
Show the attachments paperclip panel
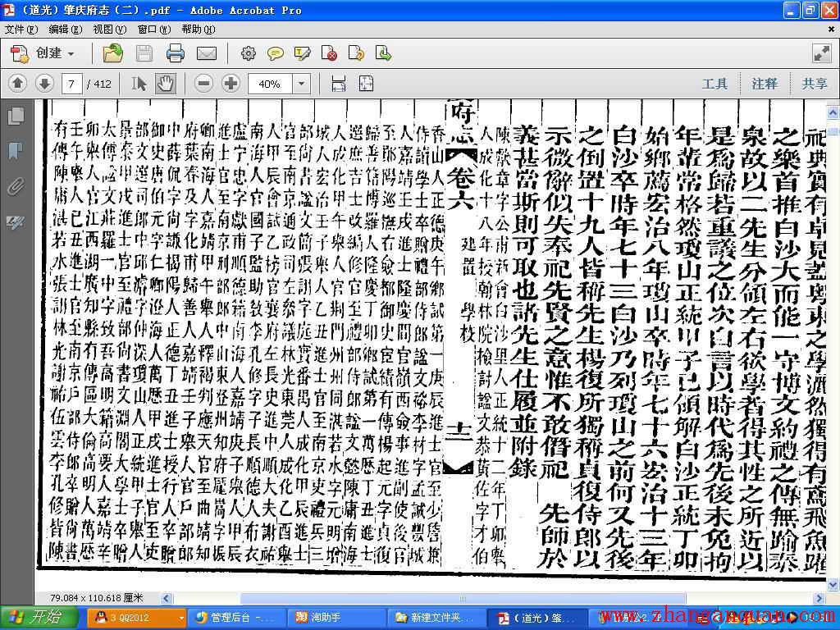16,187
